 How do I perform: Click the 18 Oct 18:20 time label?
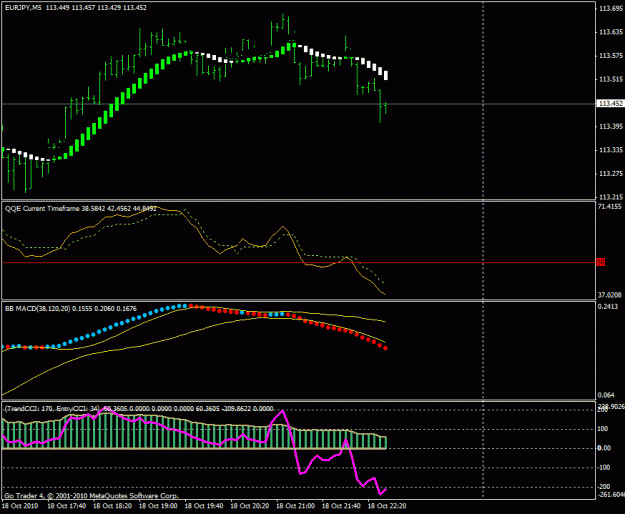coord(112,506)
